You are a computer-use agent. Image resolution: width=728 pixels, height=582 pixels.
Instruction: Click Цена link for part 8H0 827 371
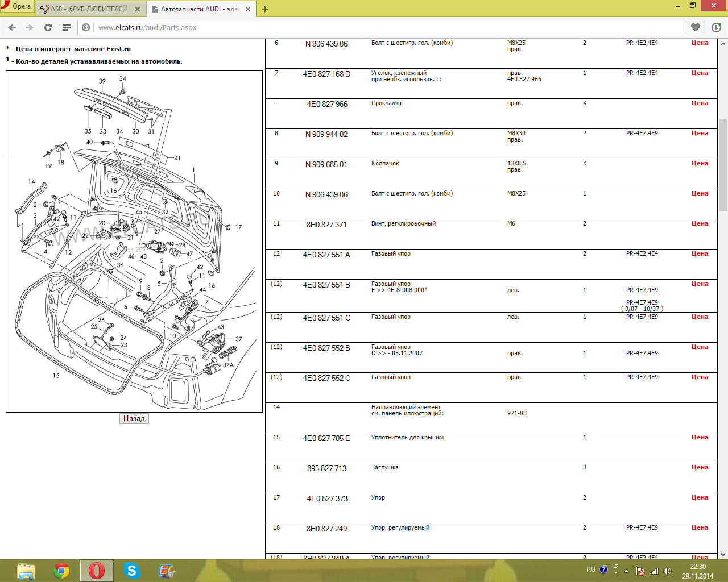[700, 224]
